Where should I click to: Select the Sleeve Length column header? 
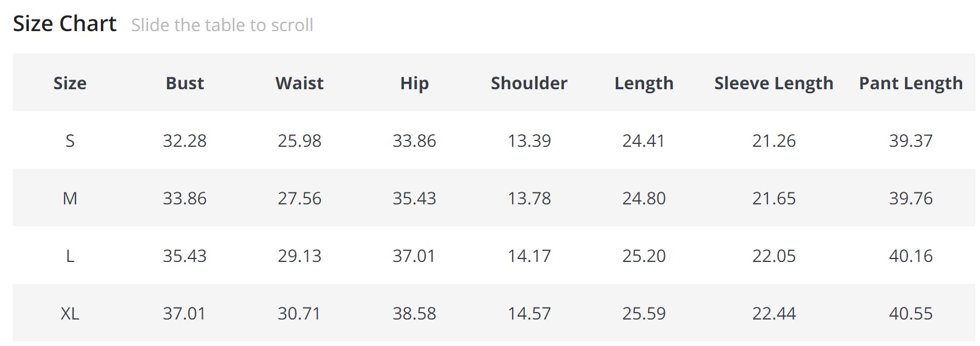click(773, 83)
